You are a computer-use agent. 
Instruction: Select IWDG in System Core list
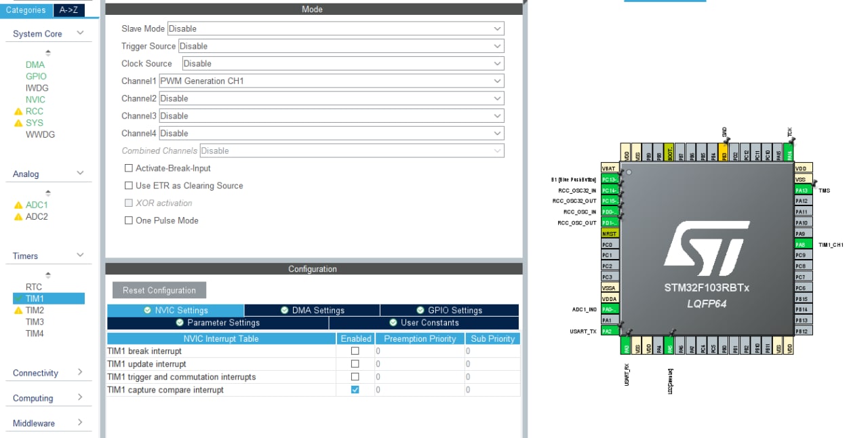pyautogui.click(x=37, y=88)
